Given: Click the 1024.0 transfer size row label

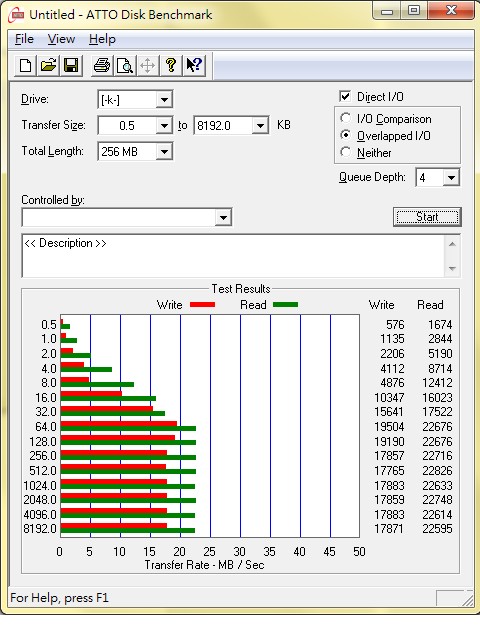Looking at the screenshot, I should coord(40,486).
